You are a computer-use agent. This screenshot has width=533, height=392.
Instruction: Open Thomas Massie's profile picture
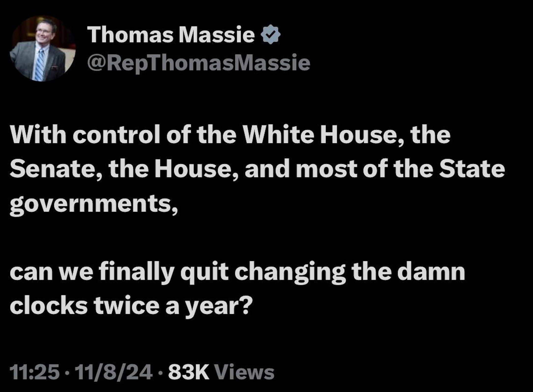tap(43, 48)
